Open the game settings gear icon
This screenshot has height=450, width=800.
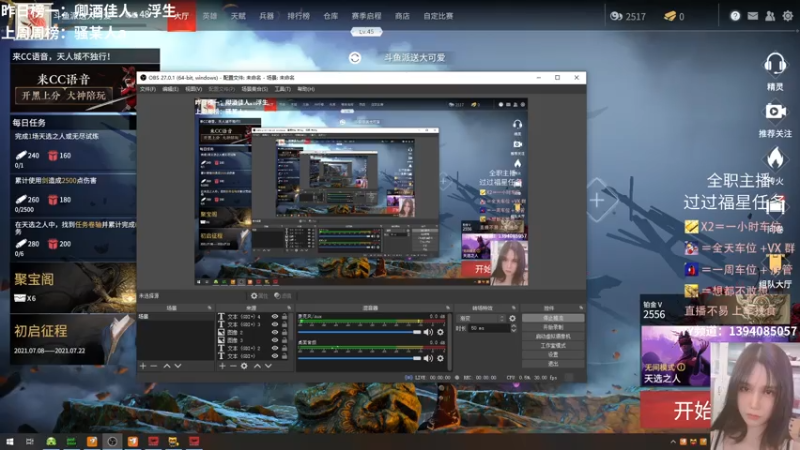point(788,16)
